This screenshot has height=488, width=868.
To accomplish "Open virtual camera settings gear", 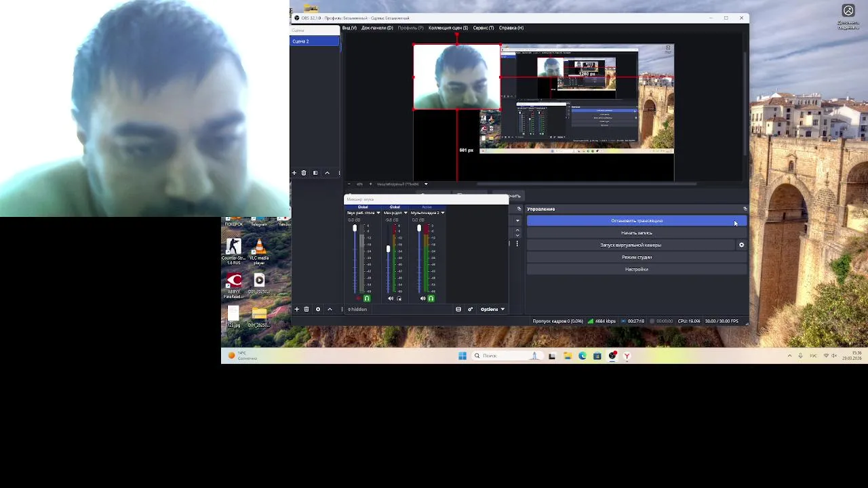I will pyautogui.click(x=741, y=245).
